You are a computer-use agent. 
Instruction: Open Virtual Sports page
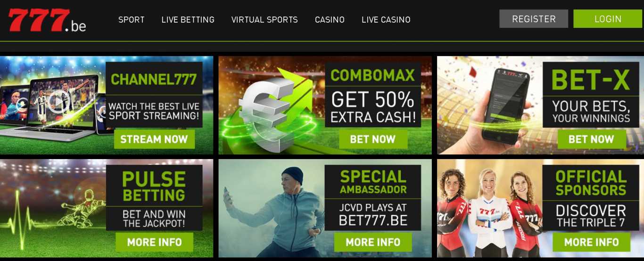point(264,20)
